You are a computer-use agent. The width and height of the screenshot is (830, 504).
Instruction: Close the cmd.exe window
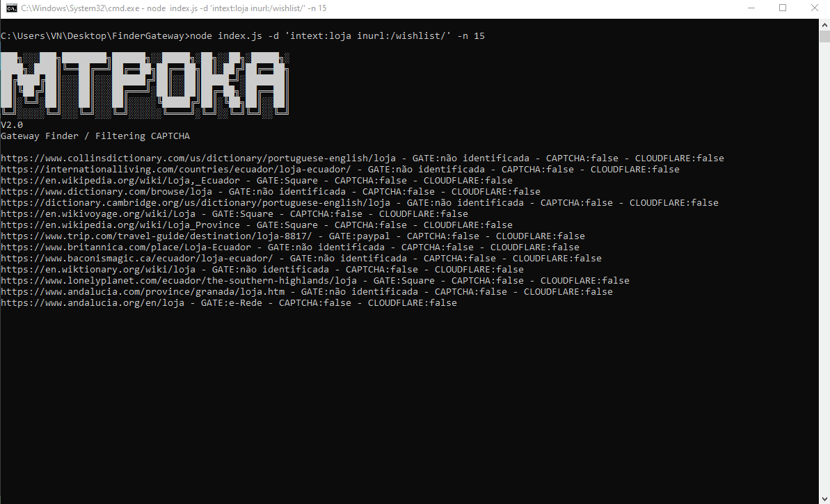pyautogui.click(x=814, y=8)
